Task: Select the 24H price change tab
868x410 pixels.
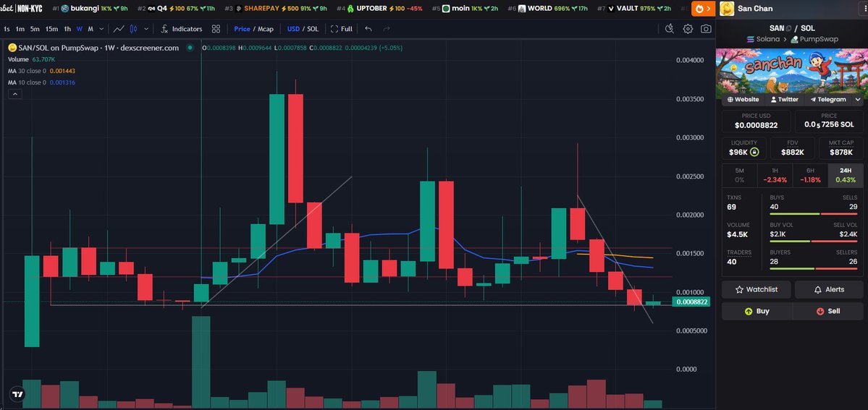Action: point(846,176)
